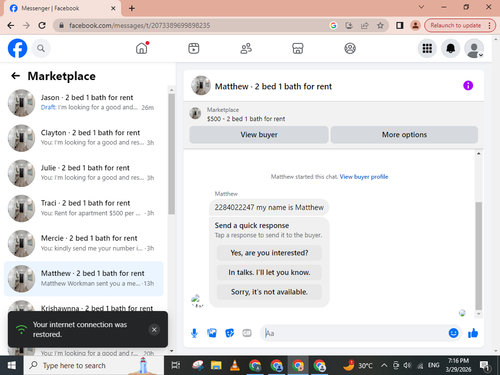
Task: Select the '2284022247 my name is Matthew' message
Action: click(x=269, y=207)
